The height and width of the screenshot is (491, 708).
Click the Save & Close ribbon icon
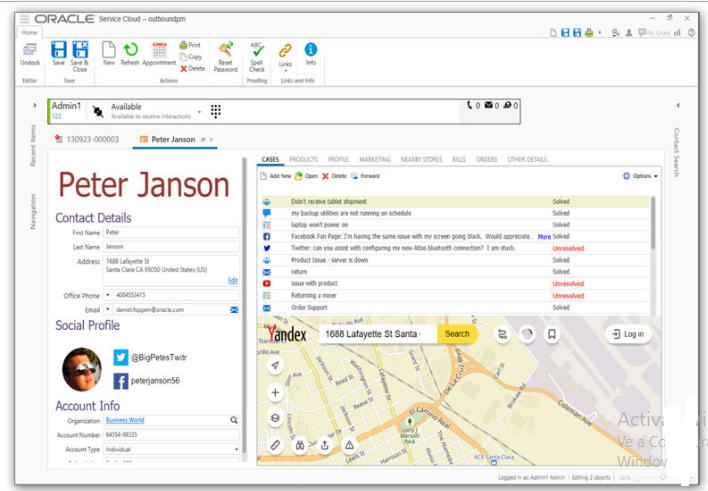(80, 50)
